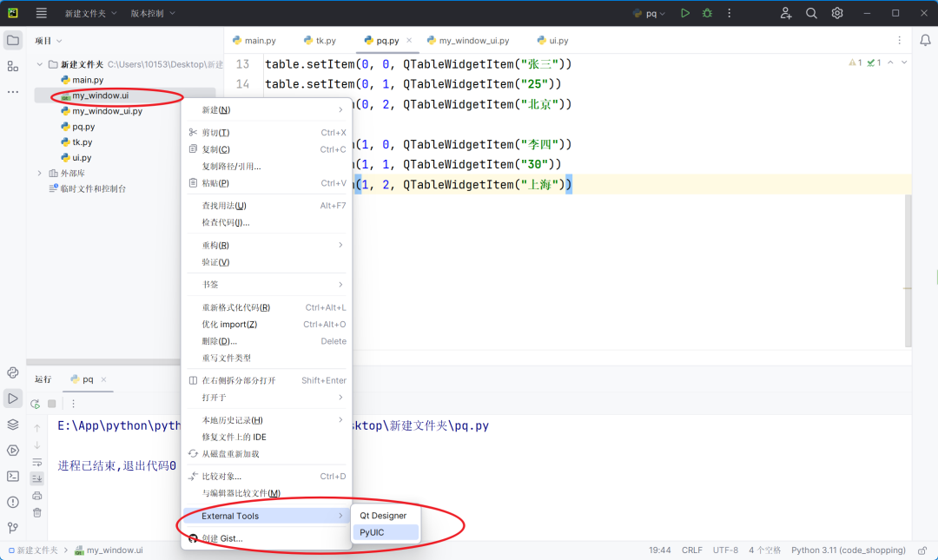Open the Code With Me user icon
The image size is (938, 560).
(785, 12)
